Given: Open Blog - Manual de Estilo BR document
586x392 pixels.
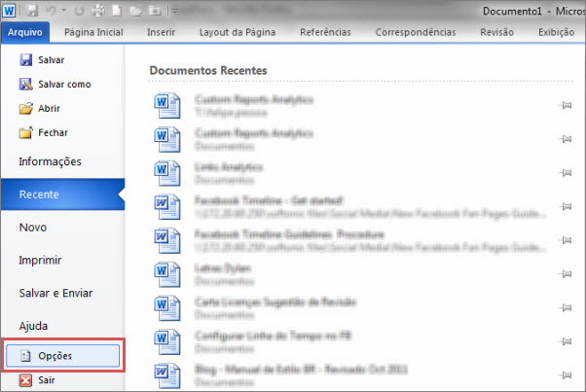Looking at the screenshot, I should click(351, 375).
